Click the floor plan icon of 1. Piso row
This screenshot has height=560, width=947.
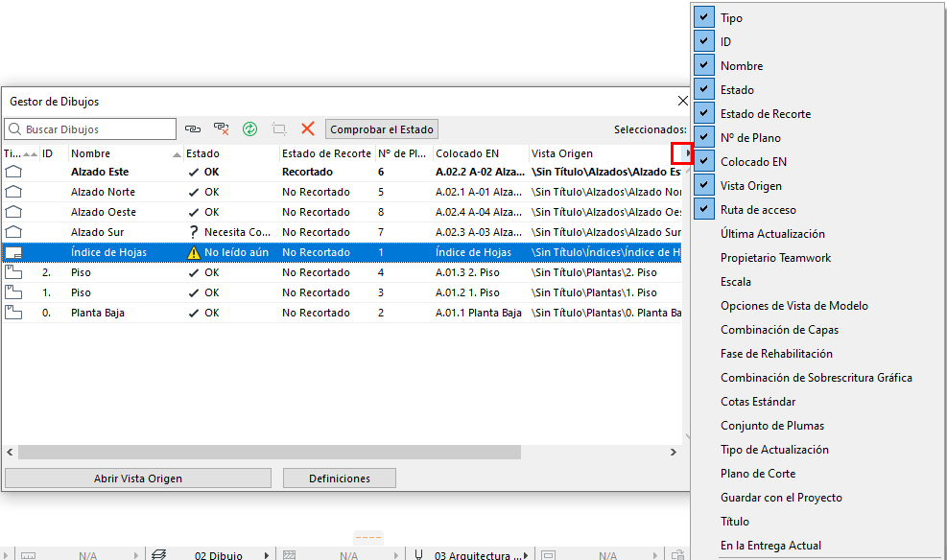(x=13, y=292)
